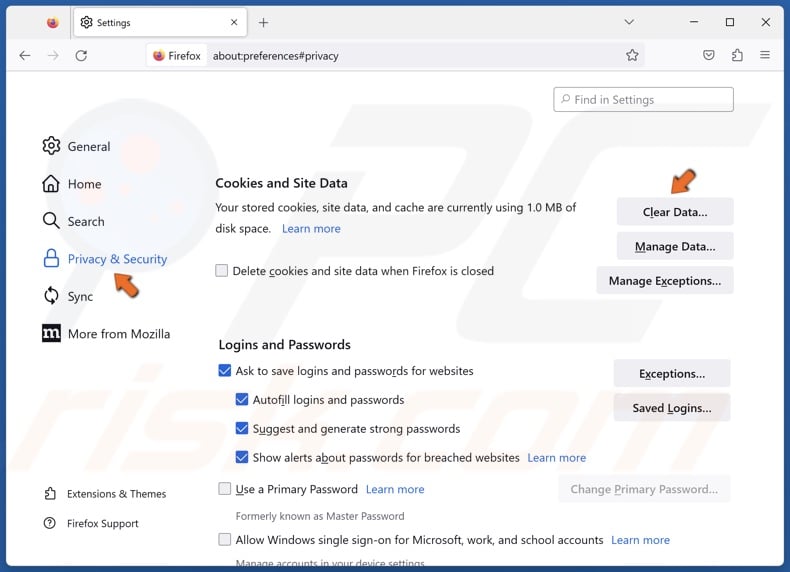
Task: Reload the current page
Action: pyautogui.click(x=81, y=55)
